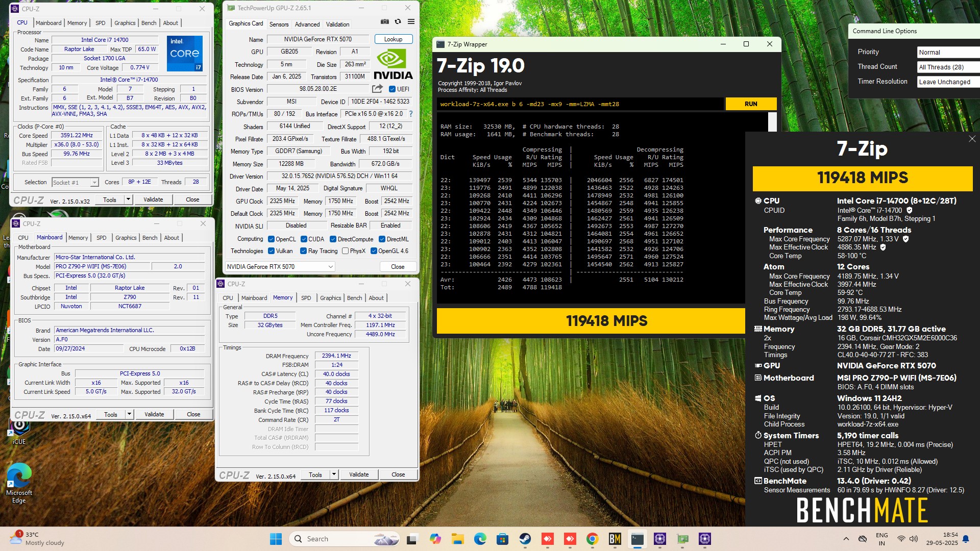
Task: Click the shield icon next to CPUID name
Action: [x=910, y=210]
